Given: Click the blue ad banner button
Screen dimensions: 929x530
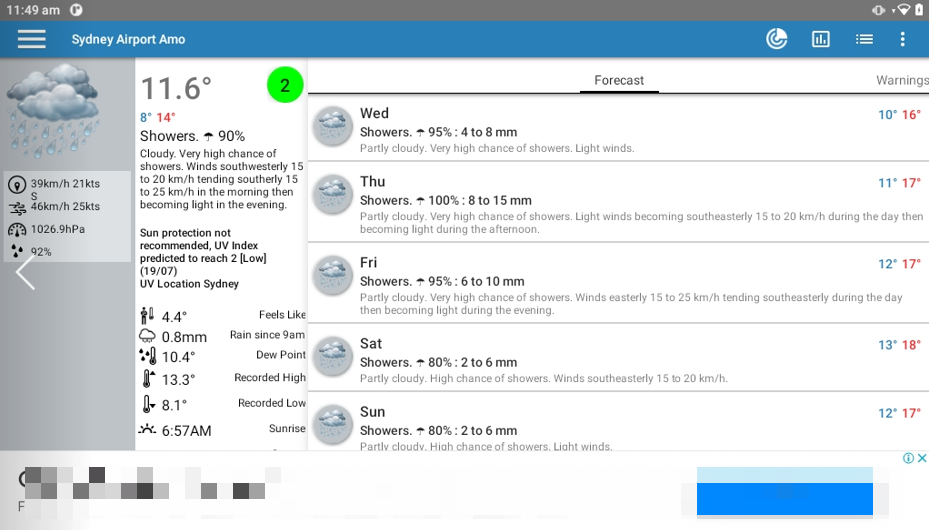Looking at the screenshot, I should click(784, 491).
